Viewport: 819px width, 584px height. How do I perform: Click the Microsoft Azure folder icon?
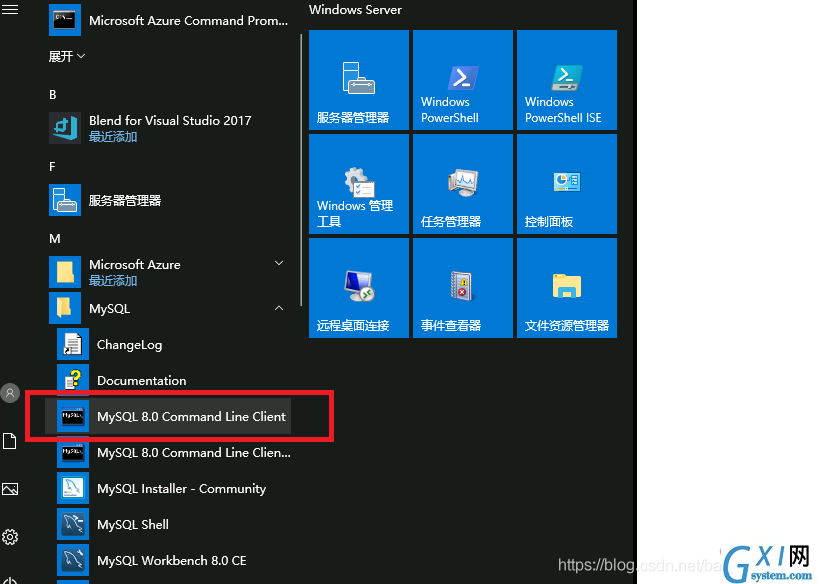65,272
